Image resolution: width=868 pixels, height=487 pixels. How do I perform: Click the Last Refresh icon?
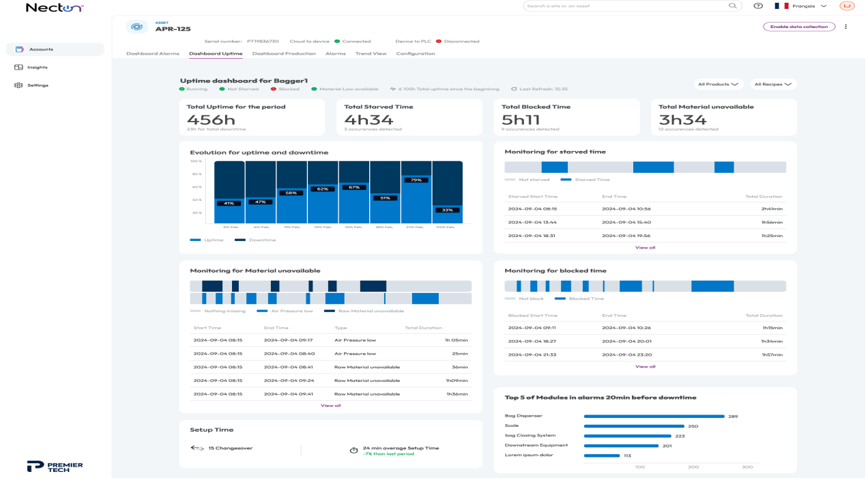[514, 89]
